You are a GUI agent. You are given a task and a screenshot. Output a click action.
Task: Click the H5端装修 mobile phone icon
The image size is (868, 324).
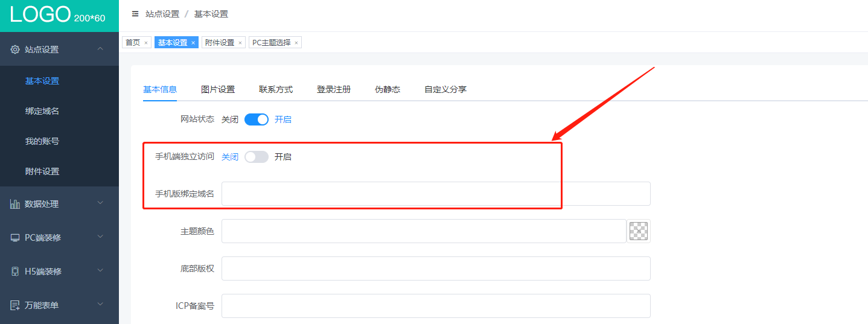15,272
